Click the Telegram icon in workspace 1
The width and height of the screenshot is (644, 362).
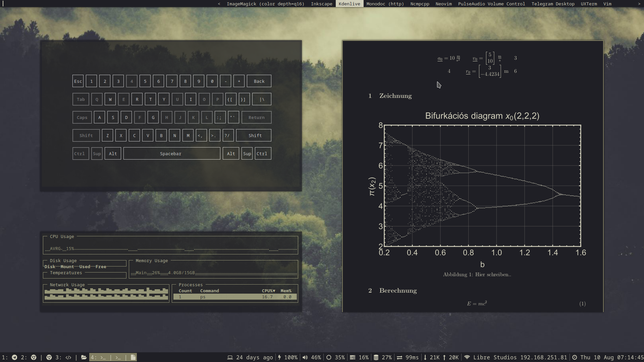14,357
